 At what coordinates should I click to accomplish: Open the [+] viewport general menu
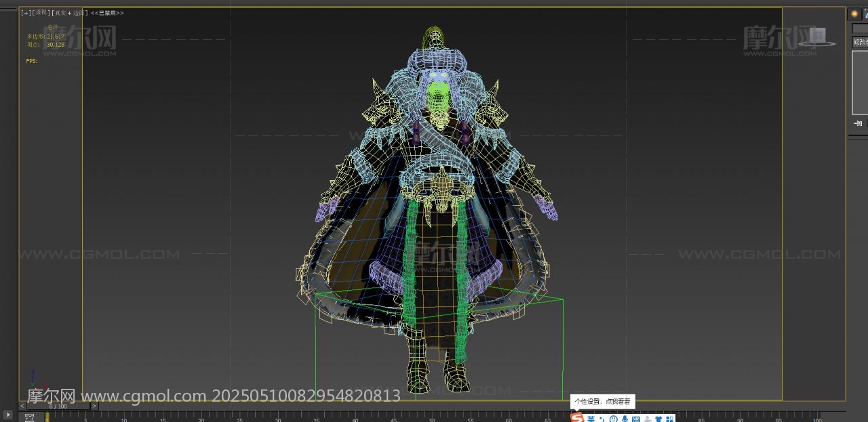[x=25, y=13]
